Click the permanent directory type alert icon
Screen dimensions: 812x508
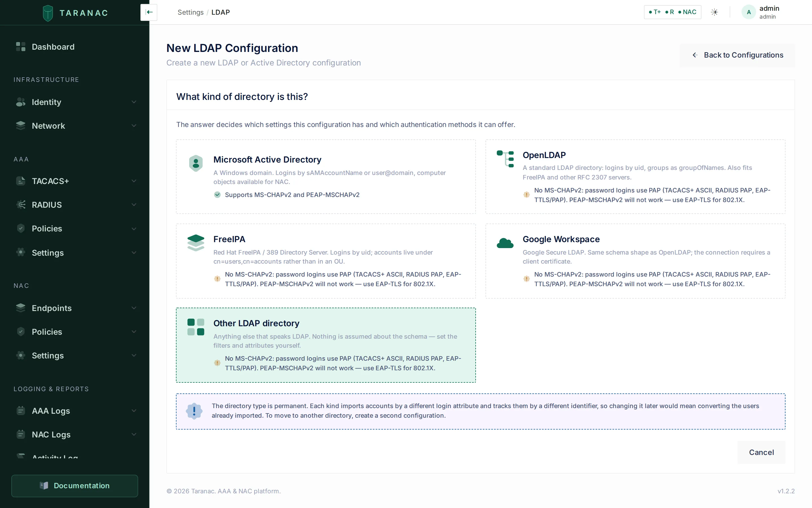pos(194,411)
